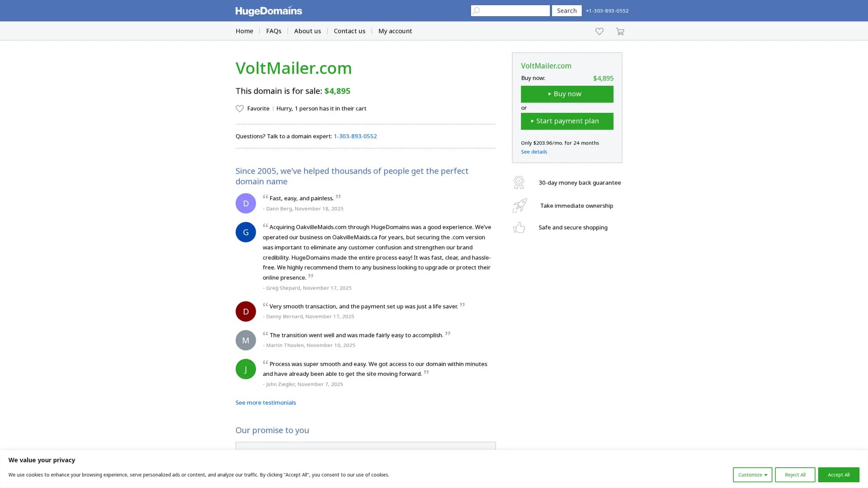This screenshot has height=488, width=868.
Task: Click the HugeDomains logo
Action: 269,11
